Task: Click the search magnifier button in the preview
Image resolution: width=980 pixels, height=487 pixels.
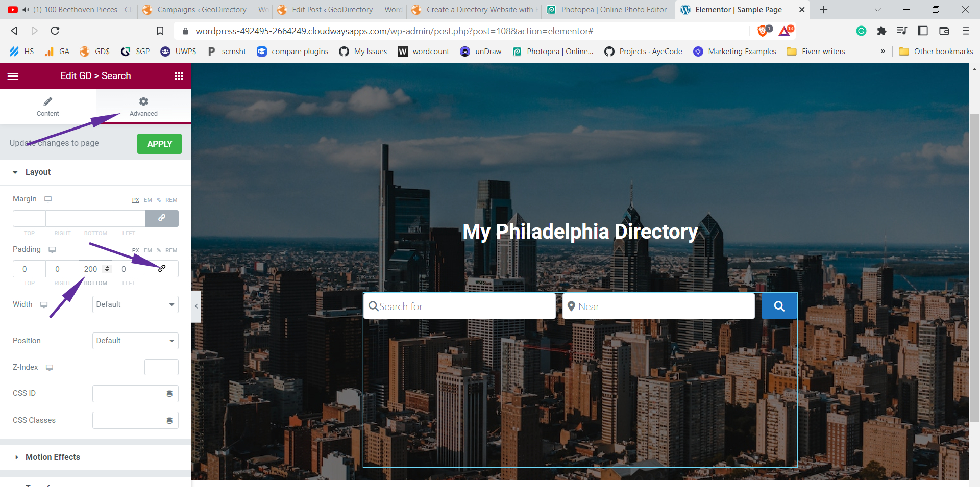Action: 779,306
